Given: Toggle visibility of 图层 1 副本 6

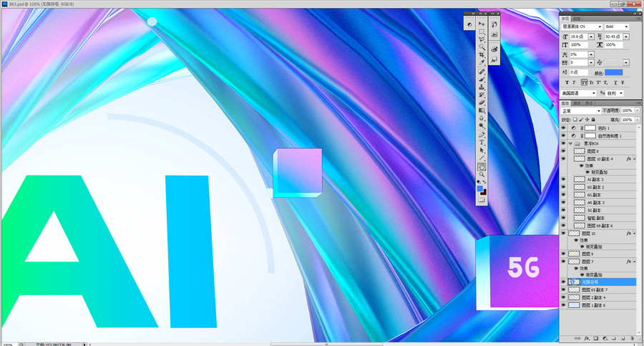Looking at the screenshot, I should click(564, 305).
